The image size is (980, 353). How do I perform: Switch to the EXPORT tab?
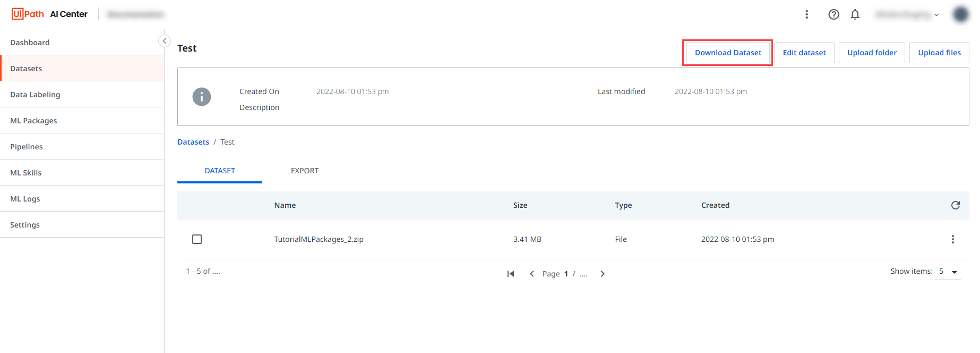coord(305,171)
